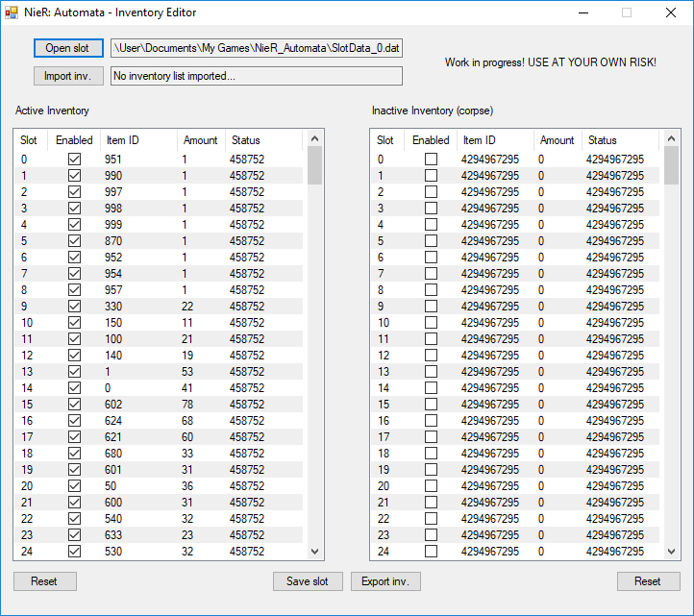This screenshot has height=616, width=694.
Task: Reset the Inactive Inventory list
Action: pos(649,581)
